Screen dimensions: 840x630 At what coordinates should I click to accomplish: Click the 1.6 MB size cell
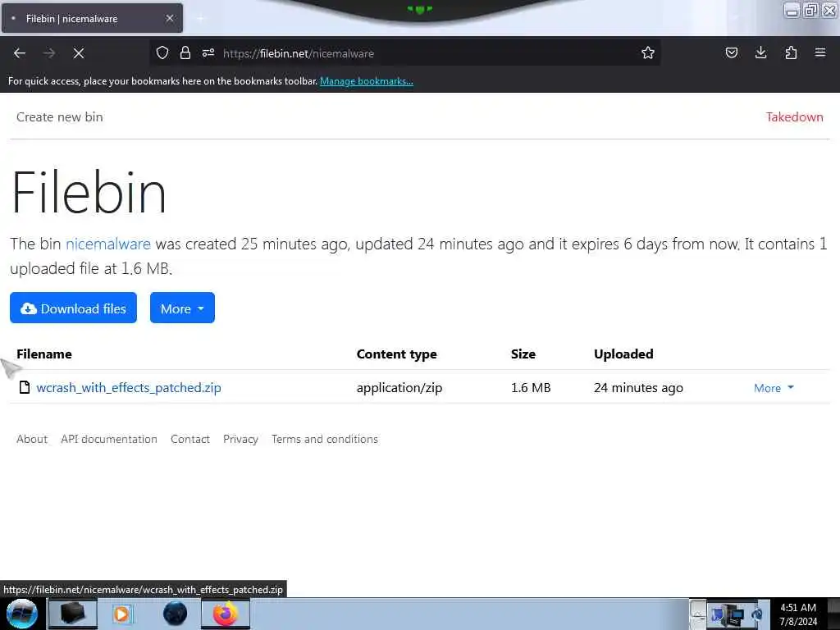pos(531,387)
